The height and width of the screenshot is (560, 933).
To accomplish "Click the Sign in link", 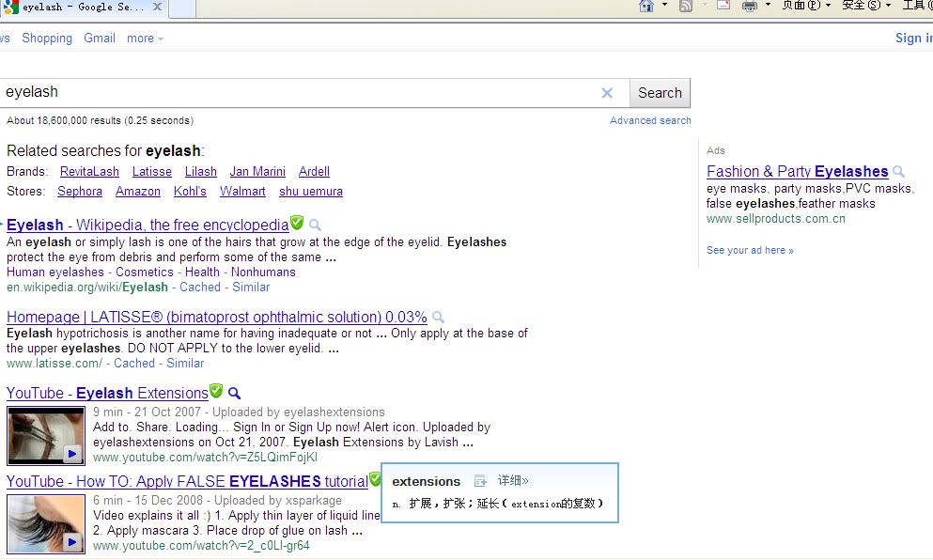I will (x=914, y=39).
